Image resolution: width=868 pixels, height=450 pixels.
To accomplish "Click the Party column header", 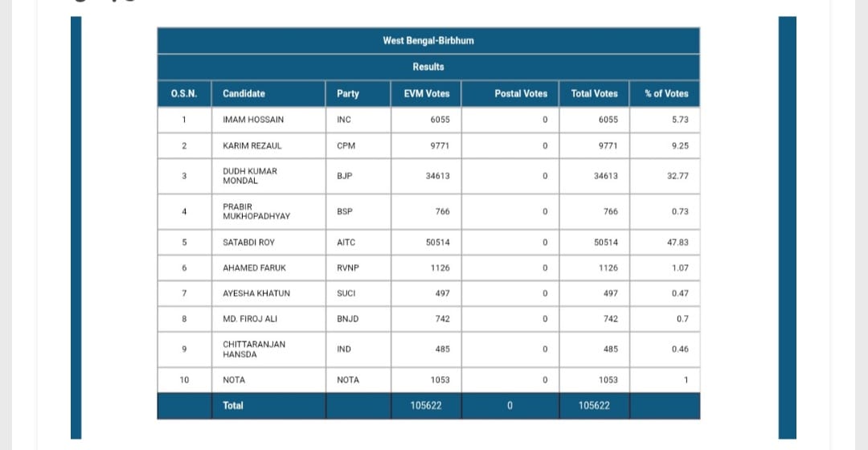I will coord(358,93).
